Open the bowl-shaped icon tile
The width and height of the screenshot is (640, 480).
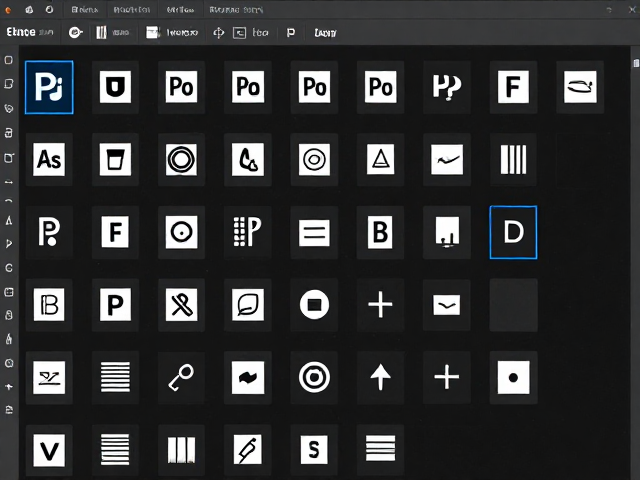click(x=580, y=87)
